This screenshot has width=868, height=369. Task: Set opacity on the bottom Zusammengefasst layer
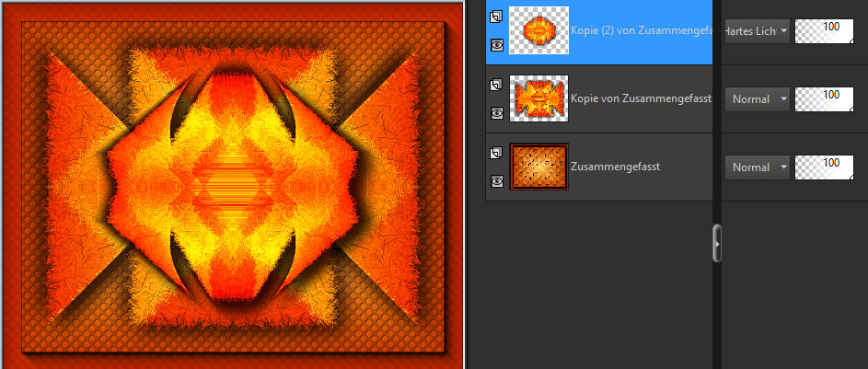pos(825,167)
